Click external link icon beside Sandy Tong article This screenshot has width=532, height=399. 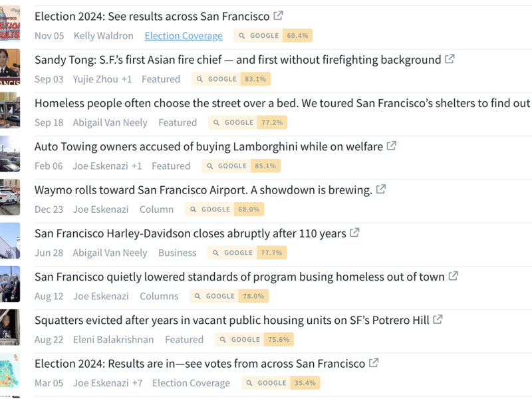(x=450, y=59)
